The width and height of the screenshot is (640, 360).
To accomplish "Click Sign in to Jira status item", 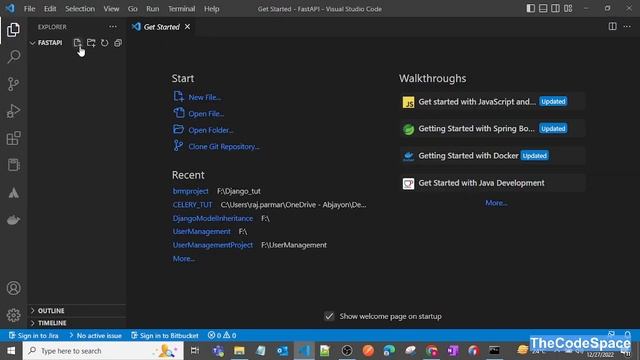I will pyautogui.click(x=34, y=336).
